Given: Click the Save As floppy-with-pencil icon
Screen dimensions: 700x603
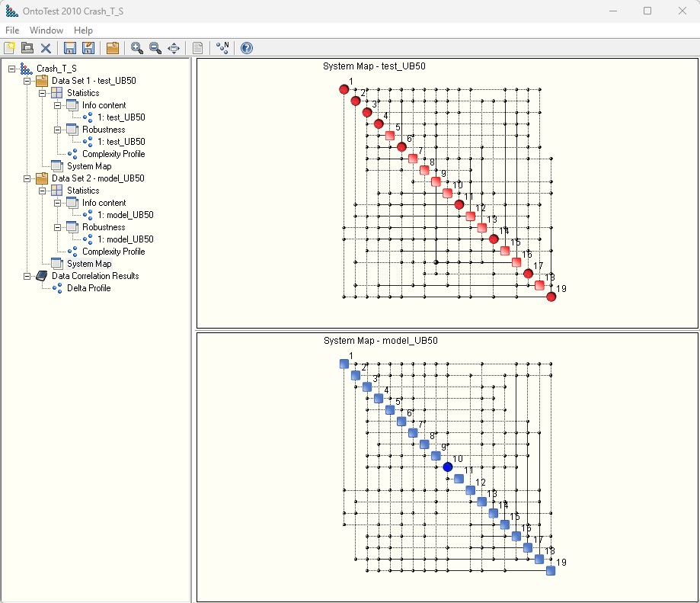Looking at the screenshot, I should 88,48.
